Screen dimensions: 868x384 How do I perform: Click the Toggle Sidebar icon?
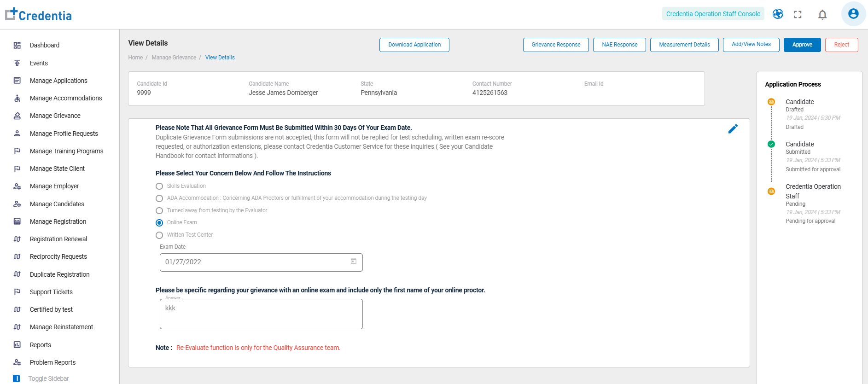pyautogui.click(x=17, y=378)
